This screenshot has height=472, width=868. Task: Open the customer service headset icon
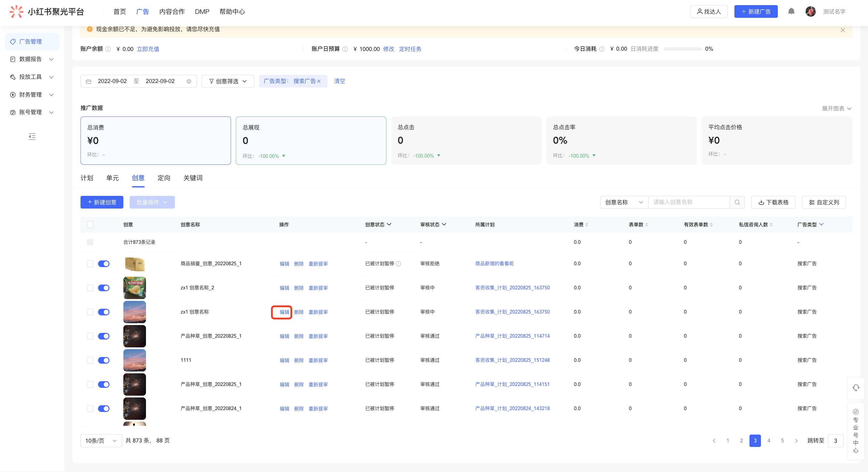pyautogui.click(x=856, y=388)
